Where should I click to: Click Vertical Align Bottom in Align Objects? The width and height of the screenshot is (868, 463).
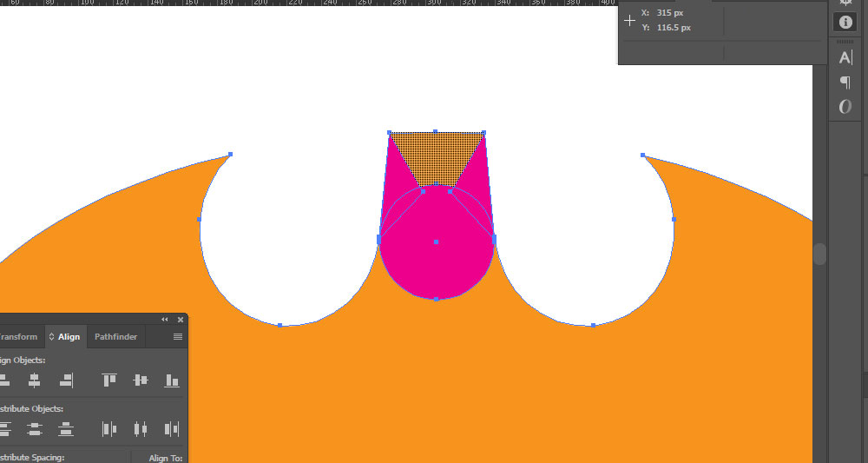(x=172, y=380)
